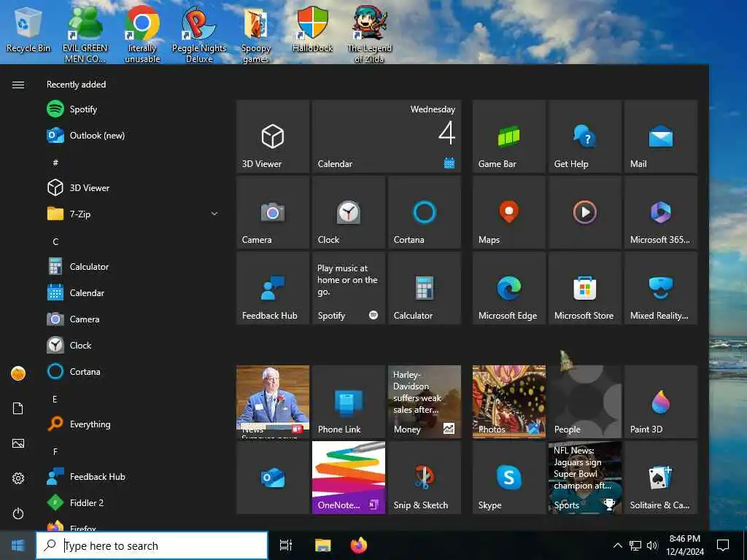The image size is (747, 560).
Task: Open the People tile
Action: [x=585, y=402]
